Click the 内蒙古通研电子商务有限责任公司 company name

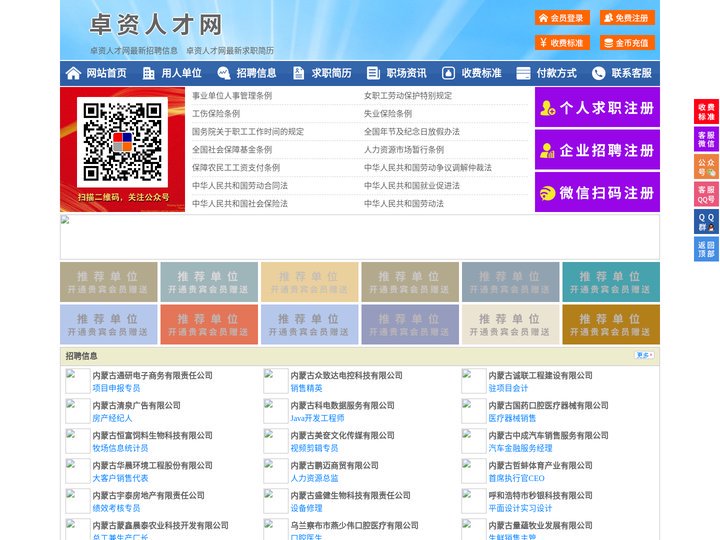152,375
